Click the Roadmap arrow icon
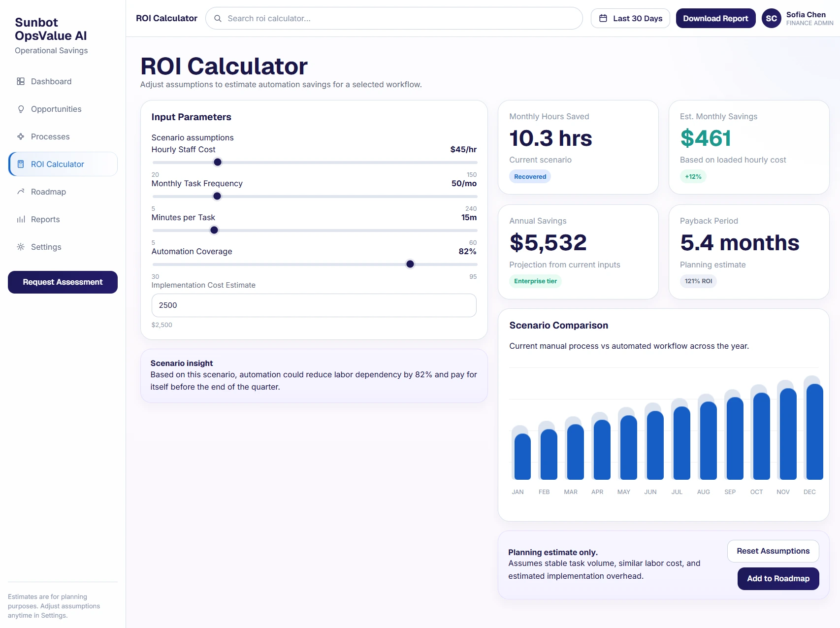This screenshot has height=628, width=840. (x=21, y=192)
